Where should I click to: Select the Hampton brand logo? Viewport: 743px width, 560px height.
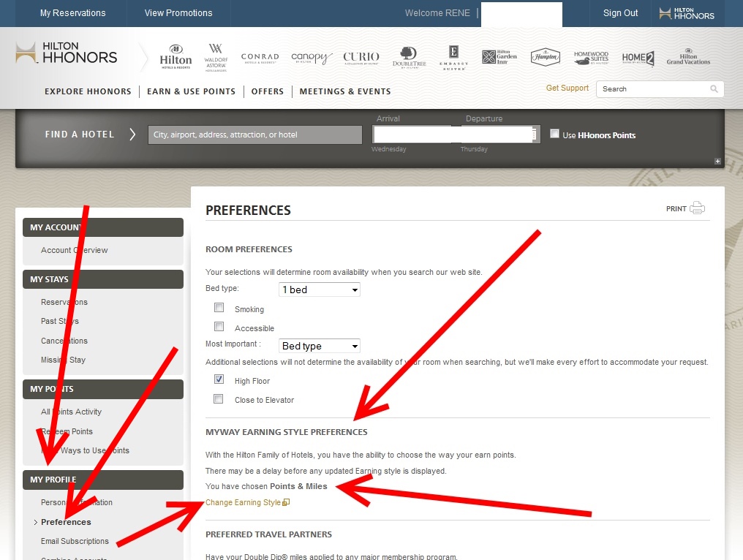pos(545,56)
